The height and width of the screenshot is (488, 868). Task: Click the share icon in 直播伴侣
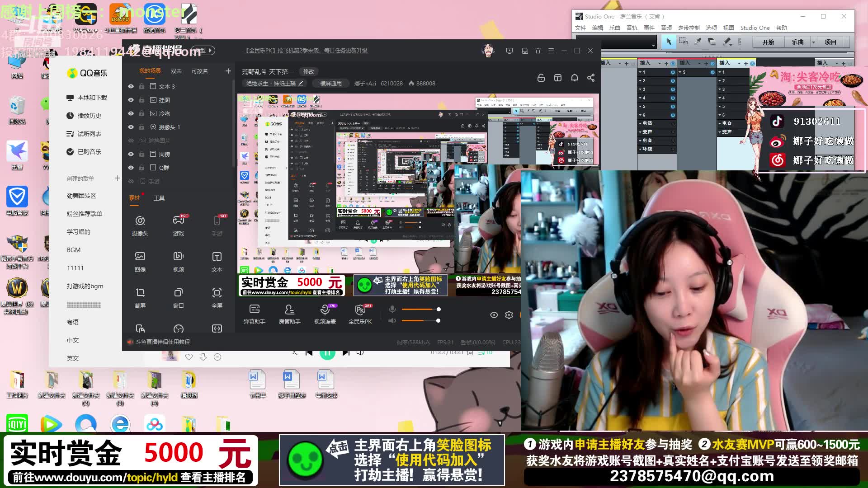coord(591,78)
